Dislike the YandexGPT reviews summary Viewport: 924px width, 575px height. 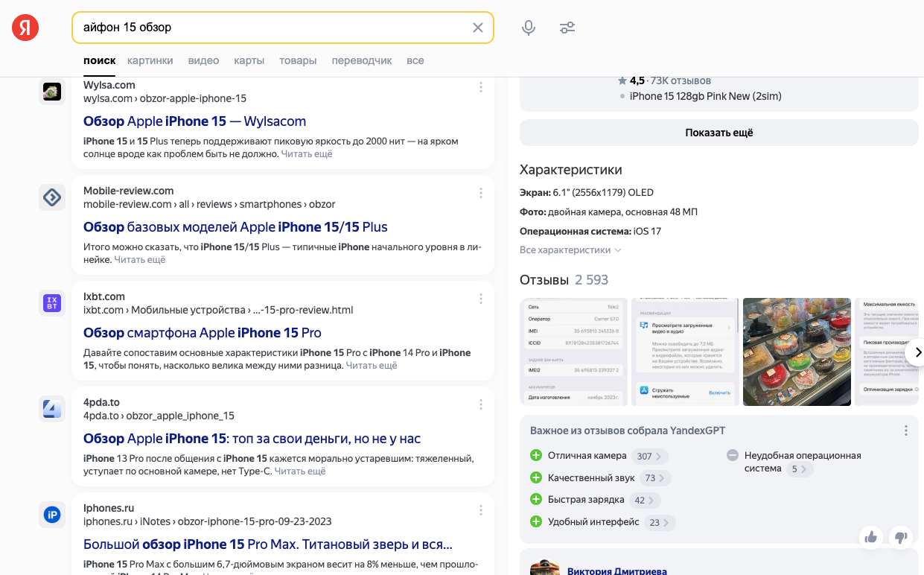tap(900, 536)
